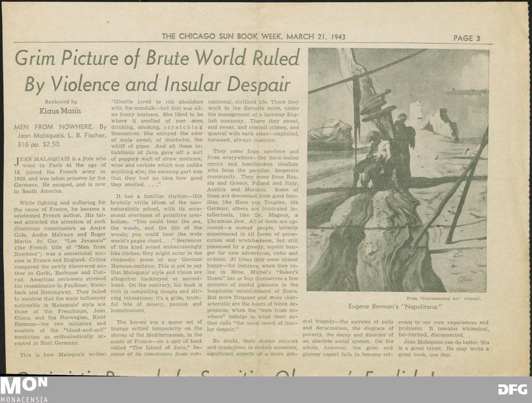Click the headline line "By Violence and Insular Despair"
The width and height of the screenshot is (532, 403).
click(x=157, y=84)
